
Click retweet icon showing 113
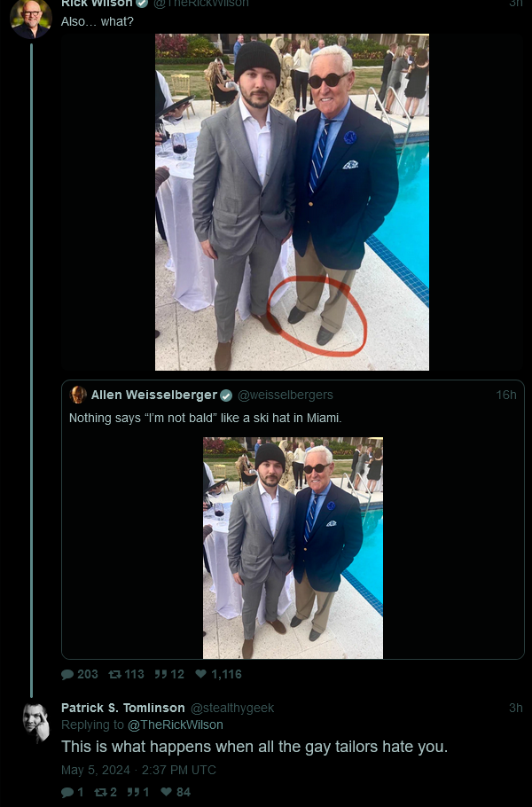[114, 674]
